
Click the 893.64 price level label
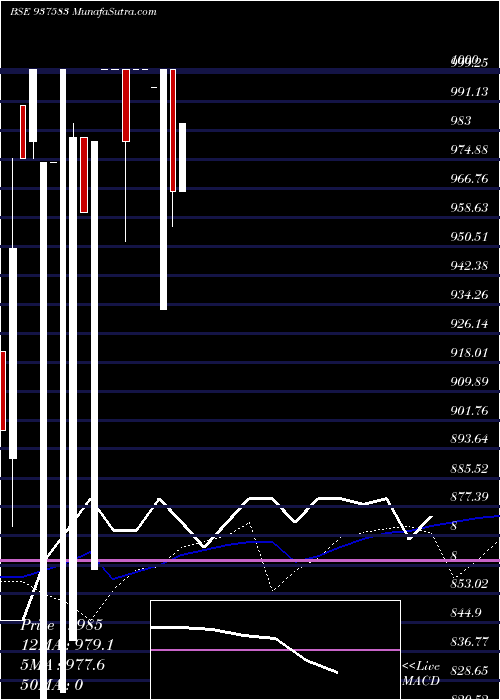point(470,439)
